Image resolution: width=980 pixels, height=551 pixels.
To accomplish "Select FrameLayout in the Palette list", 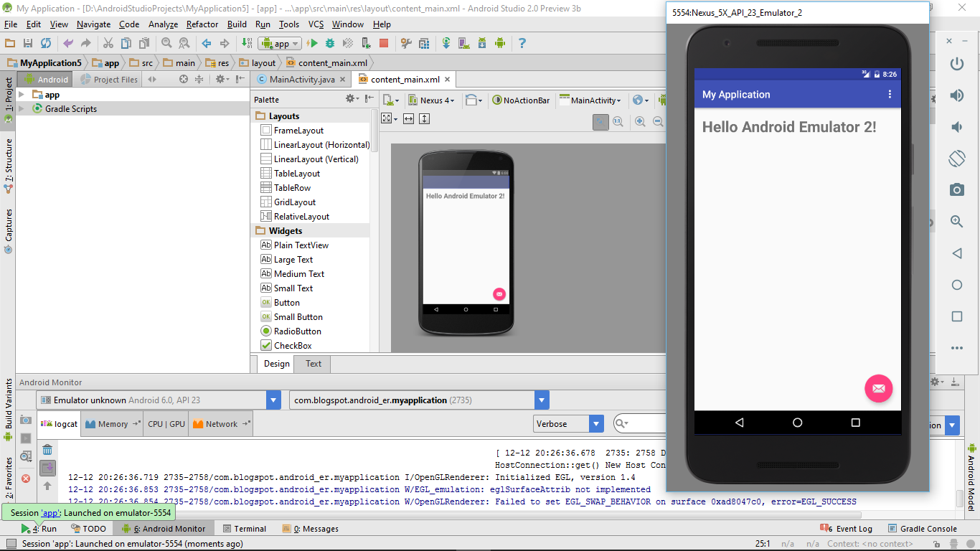I will 292,130.
